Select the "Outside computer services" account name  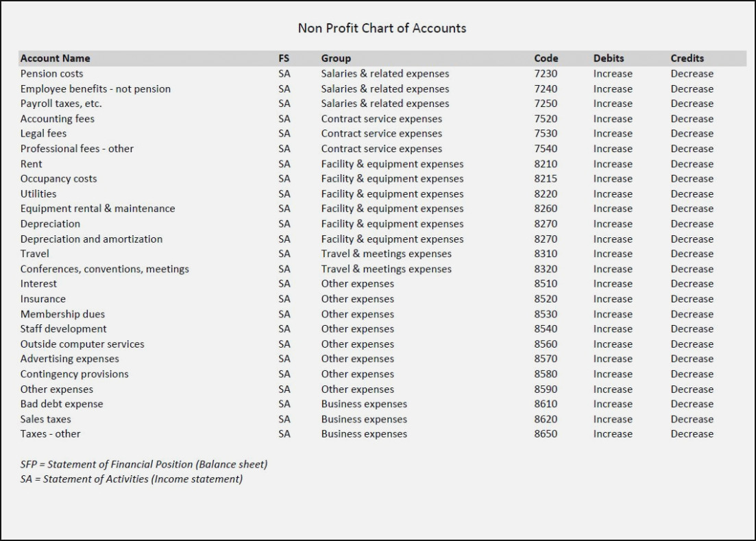coord(82,344)
